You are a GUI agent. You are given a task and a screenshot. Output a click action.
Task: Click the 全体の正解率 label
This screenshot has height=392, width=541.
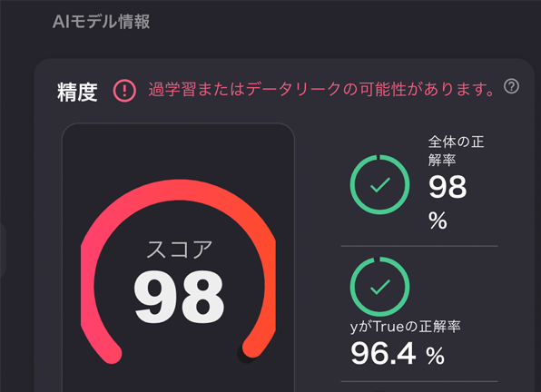[x=456, y=151]
